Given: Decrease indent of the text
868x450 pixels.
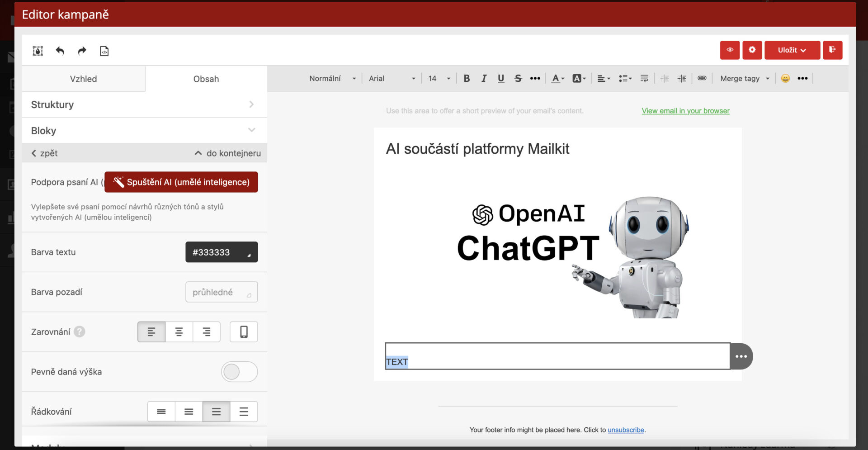Looking at the screenshot, I should tap(665, 79).
